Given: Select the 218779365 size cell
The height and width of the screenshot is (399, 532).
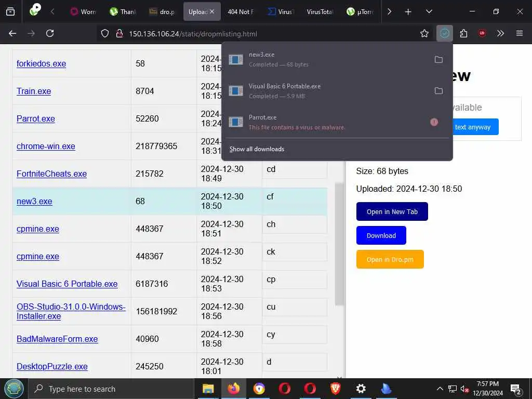Looking at the screenshot, I should [x=164, y=146].
